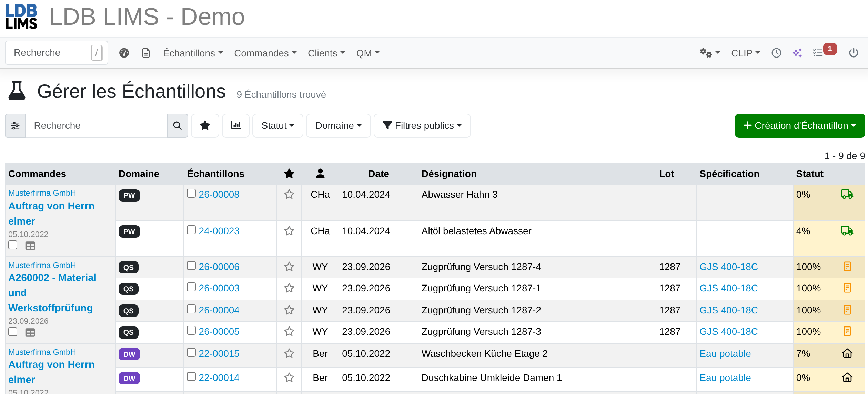Star sample 26-00008 as favorite
This screenshot has height=394, width=868.
click(289, 195)
